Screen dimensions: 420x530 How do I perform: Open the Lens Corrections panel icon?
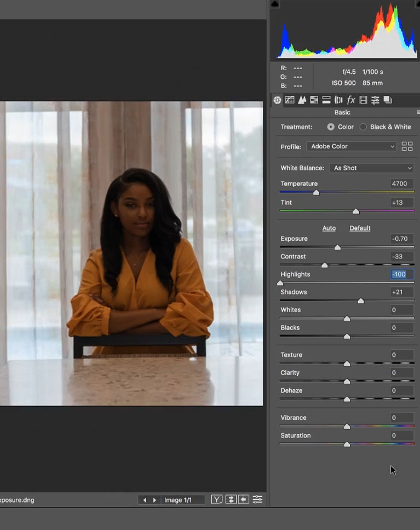pyautogui.click(x=338, y=100)
